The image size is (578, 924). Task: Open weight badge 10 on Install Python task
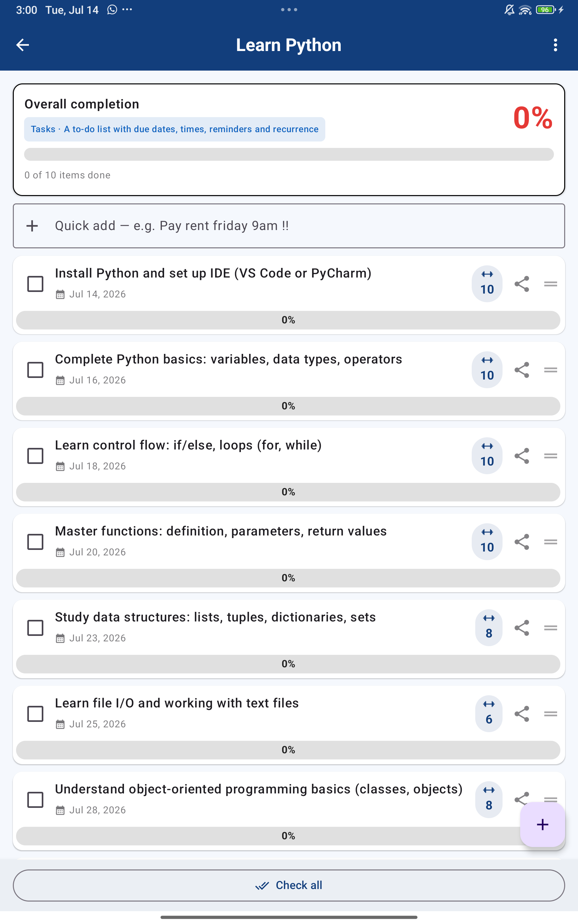click(x=487, y=284)
